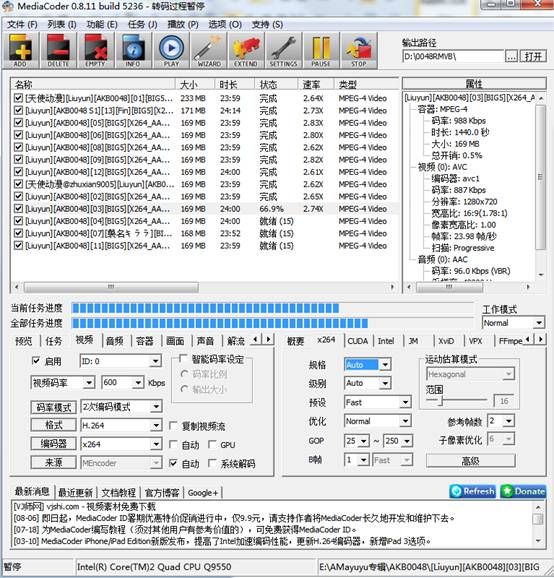
Task: Click the STOP toolbar icon
Action: pyautogui.click(x=359, y=50)
